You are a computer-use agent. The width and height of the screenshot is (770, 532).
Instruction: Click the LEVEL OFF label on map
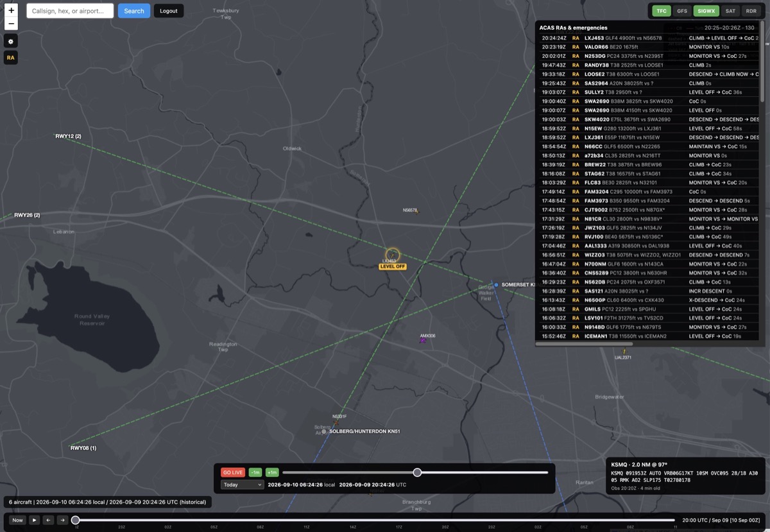pos(393,266)
